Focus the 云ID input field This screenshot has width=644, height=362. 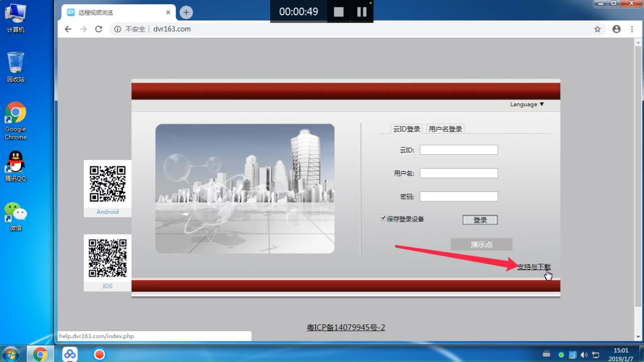458,150
